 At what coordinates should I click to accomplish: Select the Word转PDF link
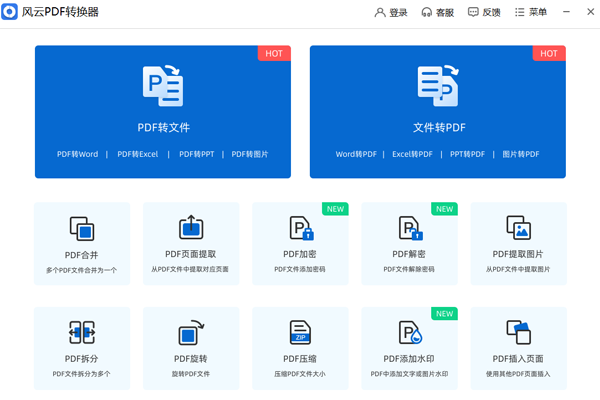click(356, 154)
